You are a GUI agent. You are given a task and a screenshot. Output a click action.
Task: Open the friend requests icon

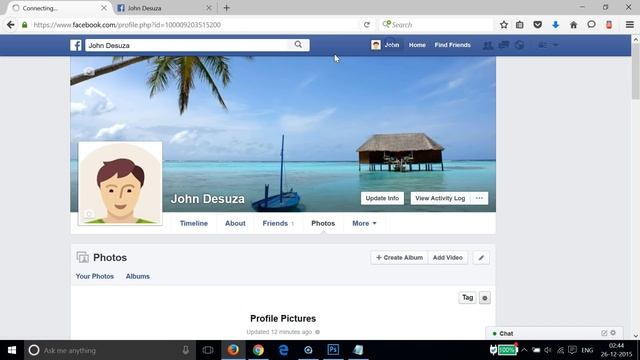[x=488, y=45]
